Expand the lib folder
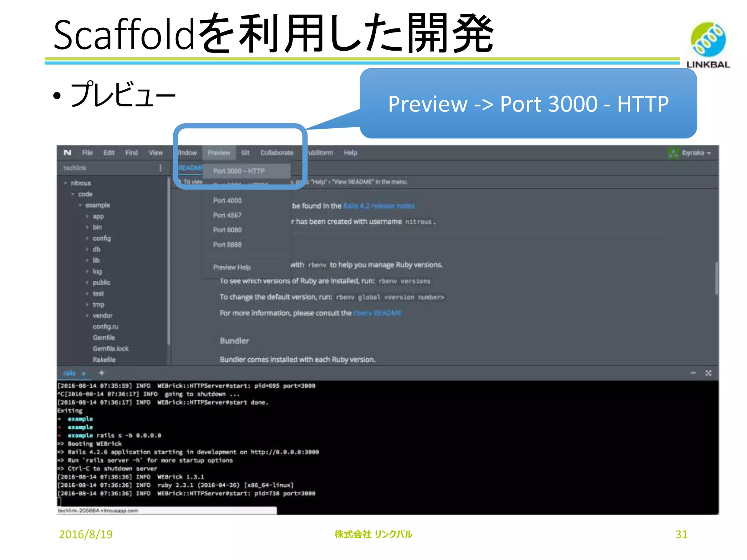Image resolution: width=747 pixels, height=560 pixels. point(87,260)
